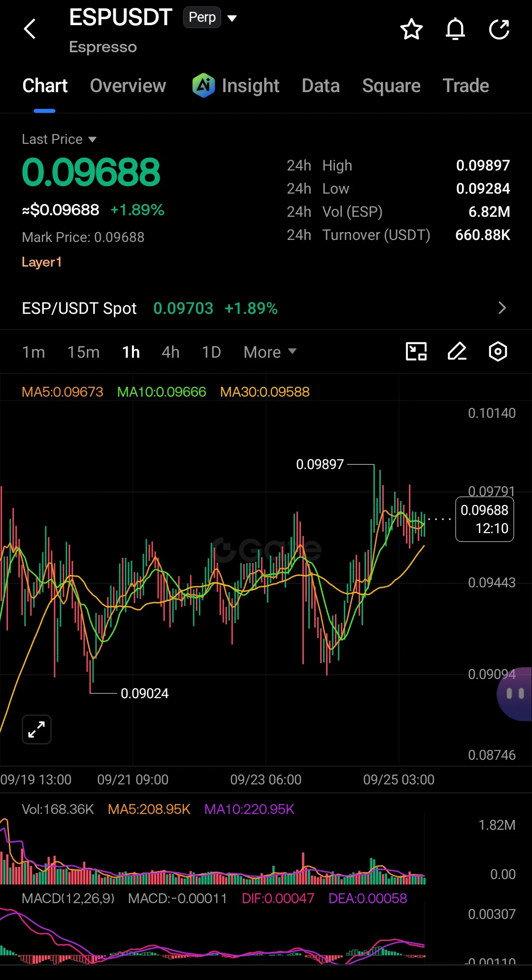Image resolution: width=532 pixels, height=980 pixels.
Task: Tap the MACD(12,26,9) indicator label
Action: click(x=68, y=898)
